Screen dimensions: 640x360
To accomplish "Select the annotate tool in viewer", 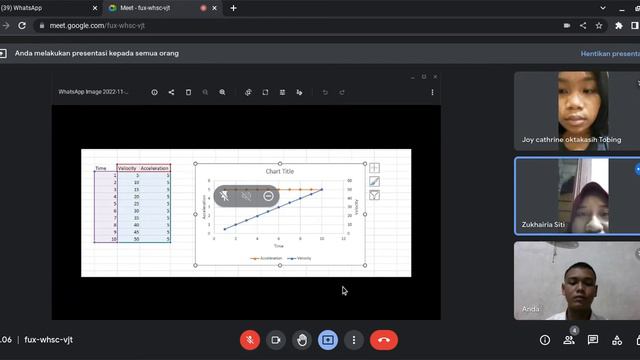I will [300, 92].
